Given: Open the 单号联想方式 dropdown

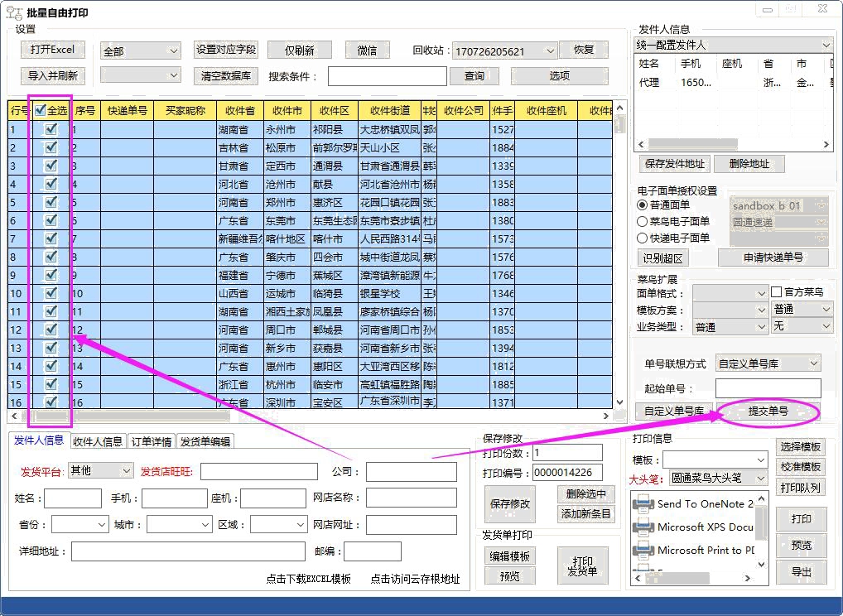Looking at the screenshot, I should pos(813,363).
